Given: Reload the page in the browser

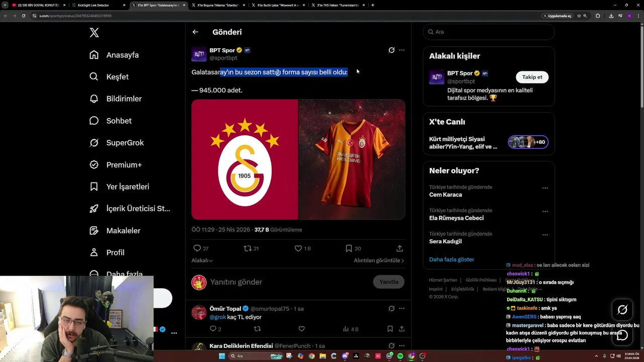Looking at the screenshot, I should (23, 16).
